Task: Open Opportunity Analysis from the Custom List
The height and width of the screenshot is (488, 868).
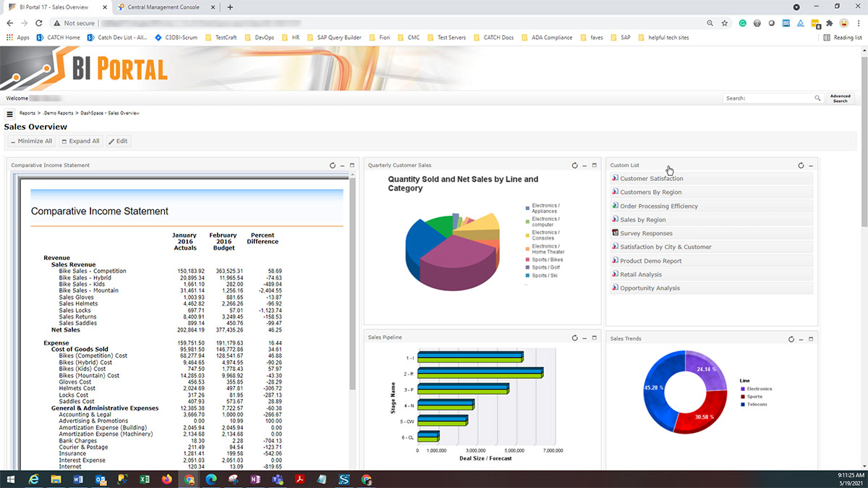Action: (650, 287)
